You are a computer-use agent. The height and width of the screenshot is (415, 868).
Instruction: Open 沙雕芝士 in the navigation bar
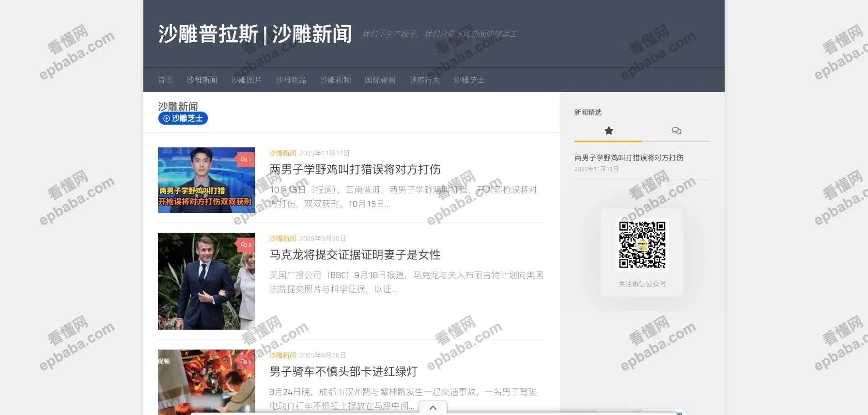click(469, 80)
